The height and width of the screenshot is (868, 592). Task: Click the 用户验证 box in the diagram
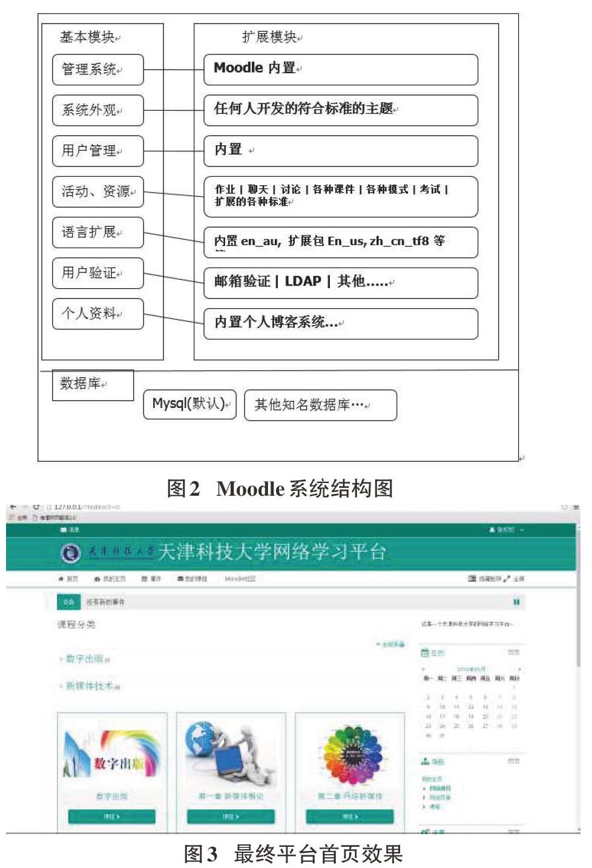(97, 273)
